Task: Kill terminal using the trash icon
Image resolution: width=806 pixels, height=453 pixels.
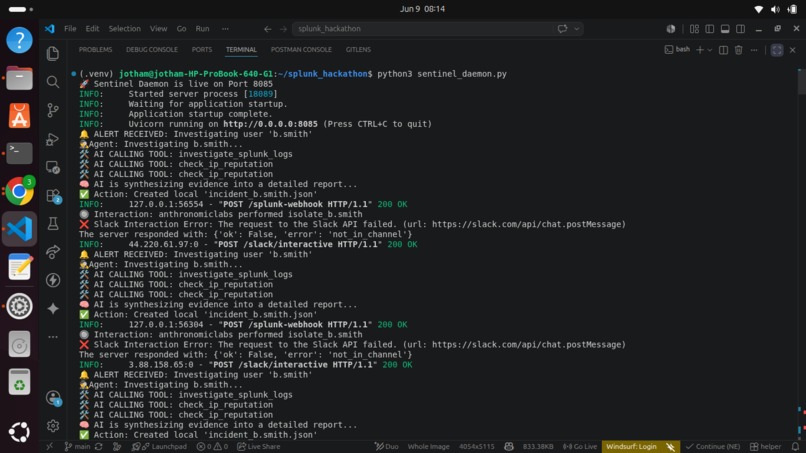Action: [x=739, y=50]
